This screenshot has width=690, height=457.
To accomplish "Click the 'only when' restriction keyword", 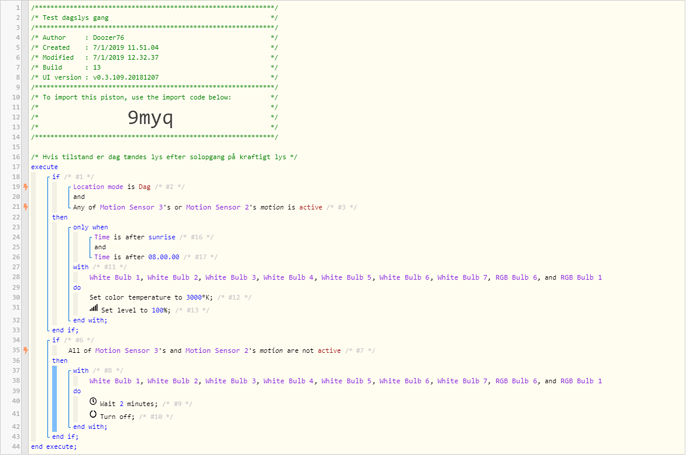I will point(91,227).
